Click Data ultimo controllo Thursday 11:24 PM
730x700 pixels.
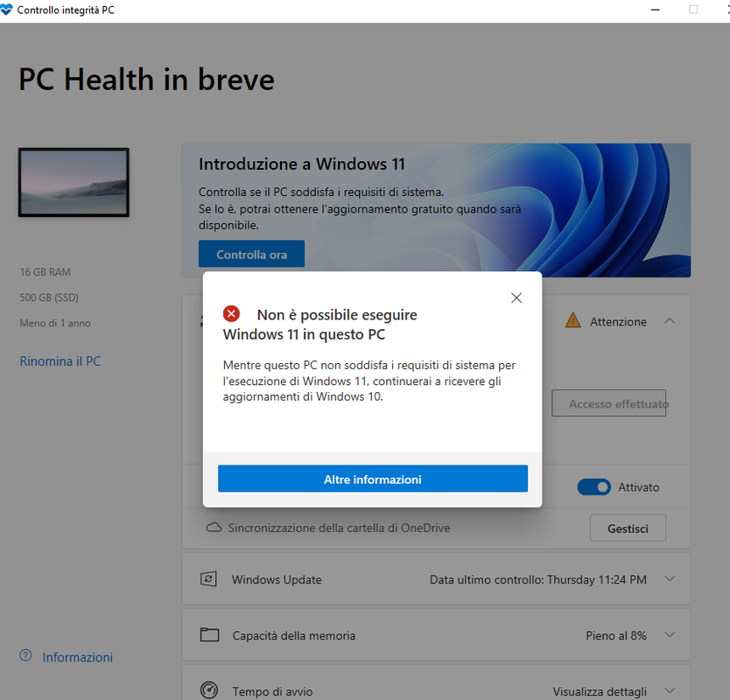pos(537,579)
